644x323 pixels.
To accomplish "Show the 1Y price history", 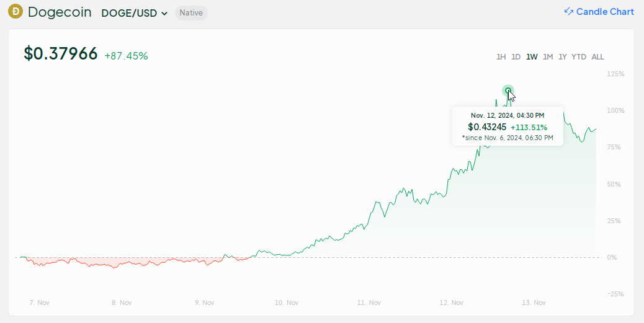I will pyautogui.click(x=563, y=57).
